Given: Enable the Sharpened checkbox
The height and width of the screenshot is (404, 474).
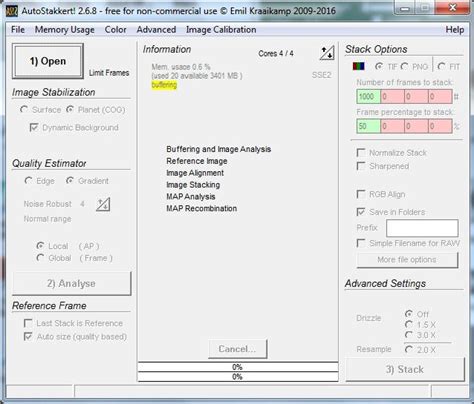Looking at the screenshot, I should pyautogui.click(x=361, y=166).
